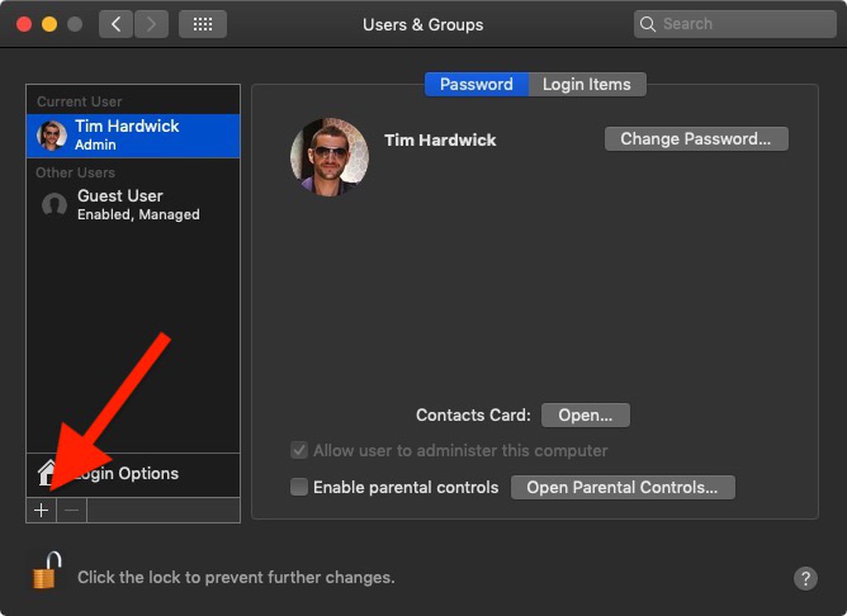Select the Guest User account entry
The image size is (847, 616).
[x=120, y=205]
